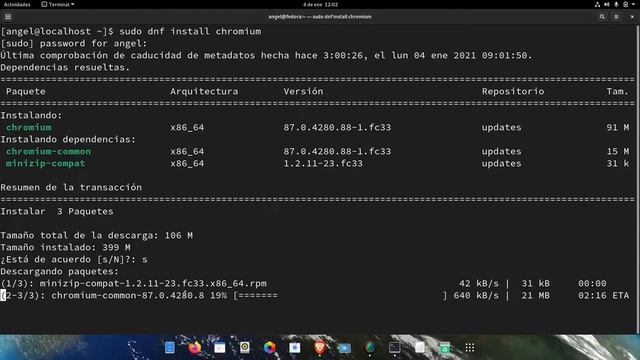640x360 pixels.
Task: Click the network status icon in system tray
Action: tap(597, 4)
